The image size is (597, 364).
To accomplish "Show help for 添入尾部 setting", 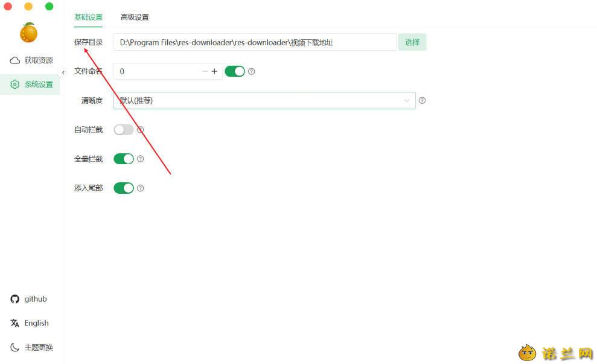I will [x=141, y=188].
